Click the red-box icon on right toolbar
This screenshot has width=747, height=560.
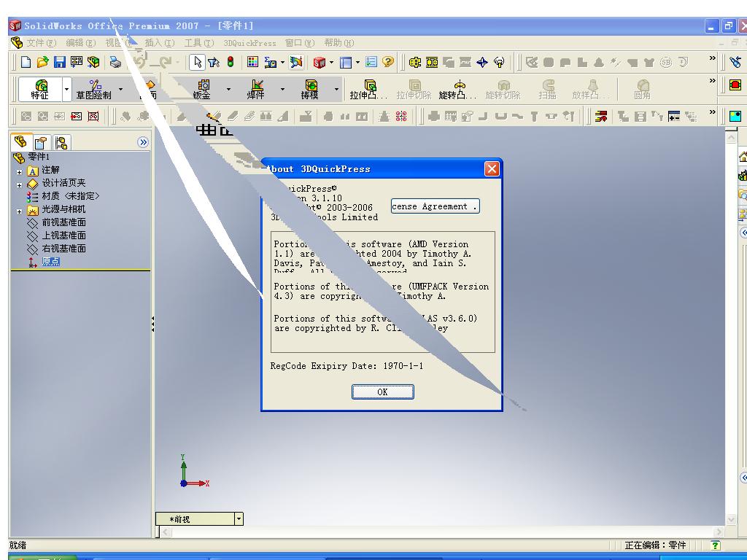coord(735,85)
